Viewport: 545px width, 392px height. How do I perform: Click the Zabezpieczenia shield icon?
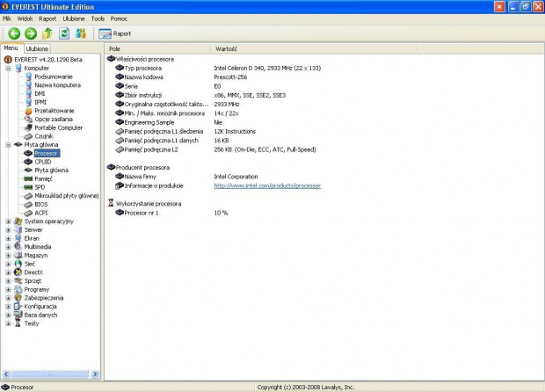point(18,298)
